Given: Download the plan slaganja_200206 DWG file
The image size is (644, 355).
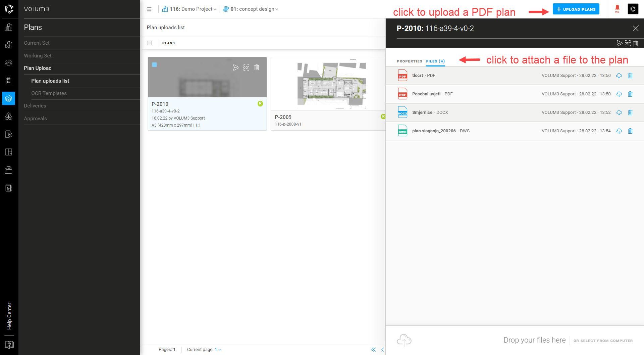Looking at the screenshot, I should click(619, 131).
